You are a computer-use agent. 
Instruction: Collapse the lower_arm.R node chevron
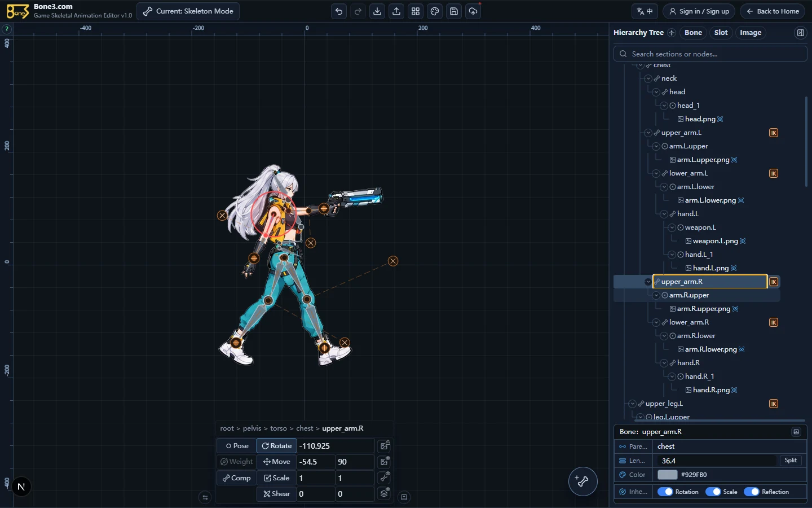(x=656, y=322)
